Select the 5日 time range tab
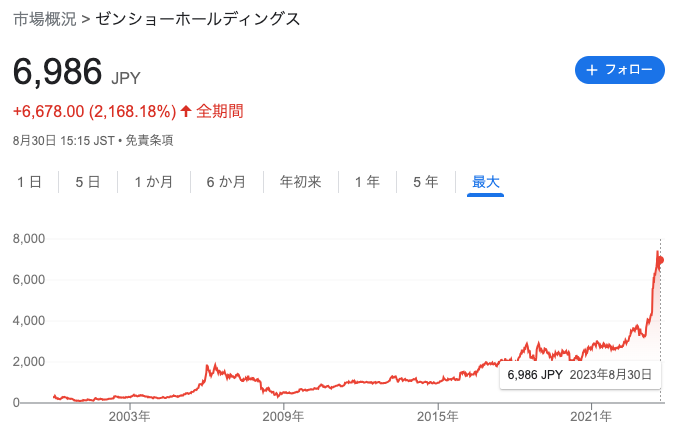 [x=88, y=182]
